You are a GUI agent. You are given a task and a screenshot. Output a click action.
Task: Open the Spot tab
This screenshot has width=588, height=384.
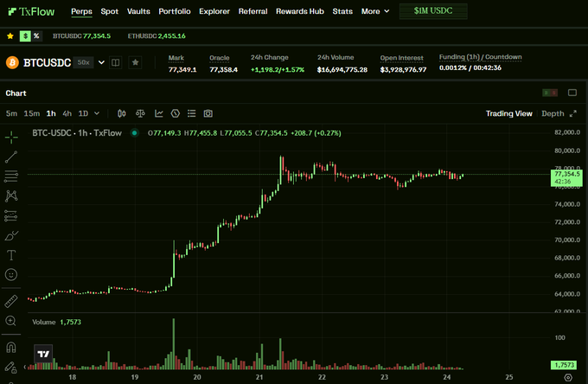[110, 11]
